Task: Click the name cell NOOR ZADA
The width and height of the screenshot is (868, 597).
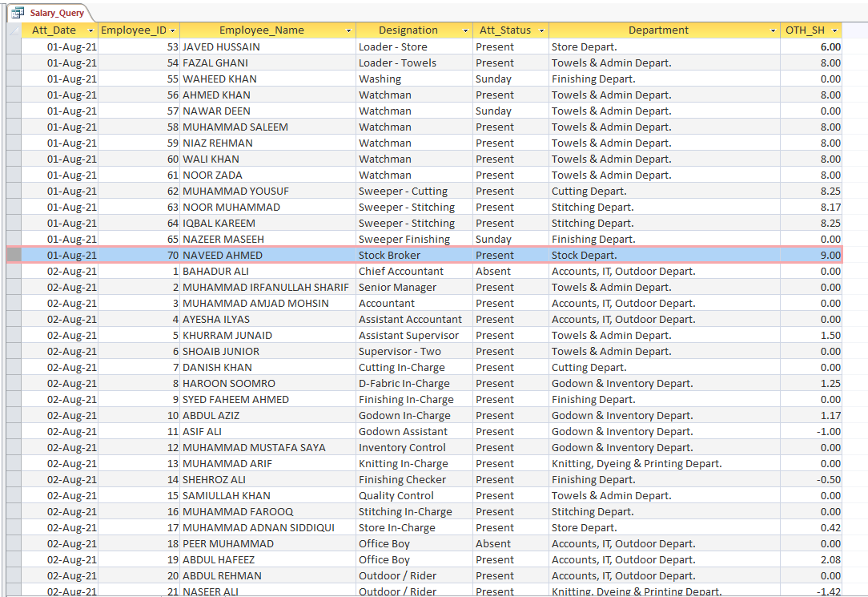Action: (268, 175)
